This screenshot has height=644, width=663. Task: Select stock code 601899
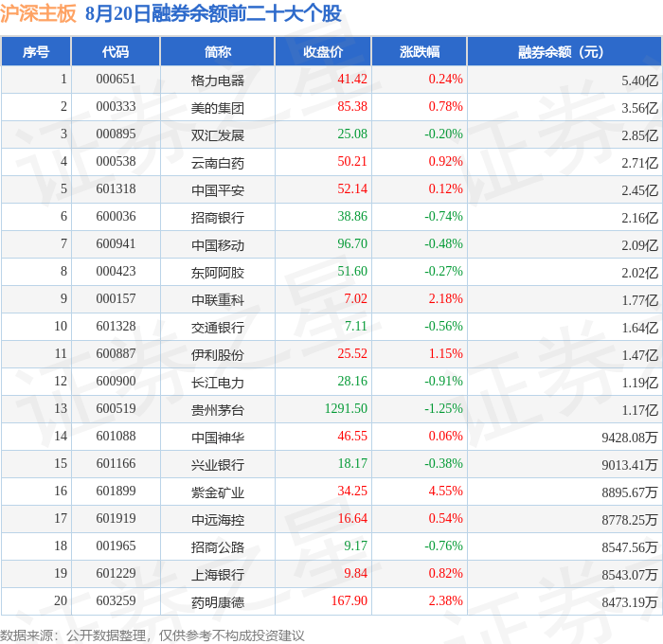coord(116,491)
